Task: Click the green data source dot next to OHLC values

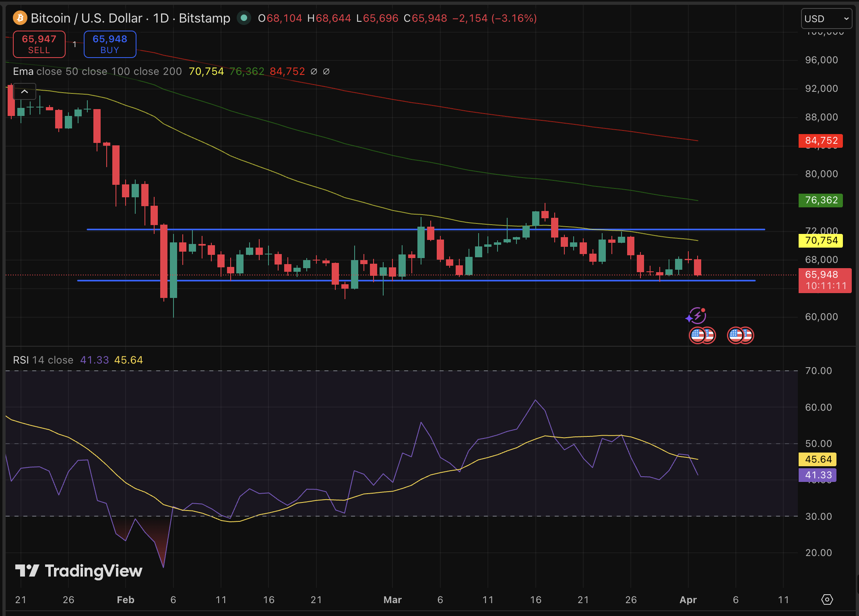Action: [x=244, y=18]
